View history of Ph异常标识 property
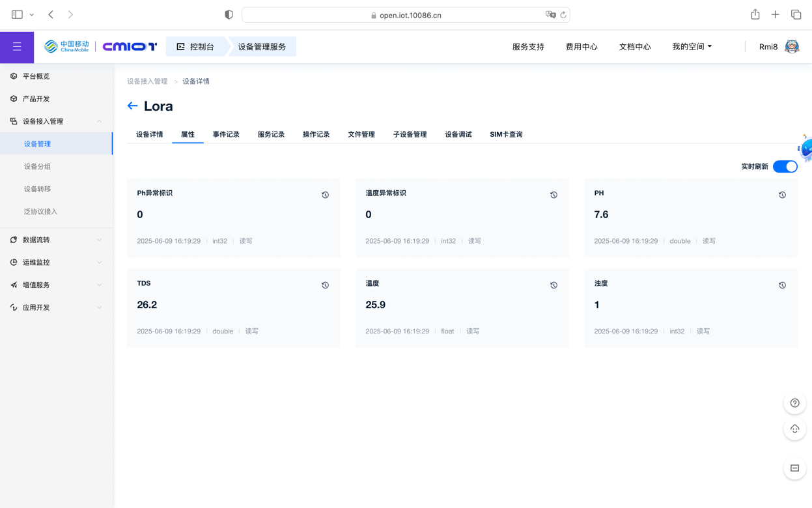Screen dimensions: 812x508 coord(325,195)
